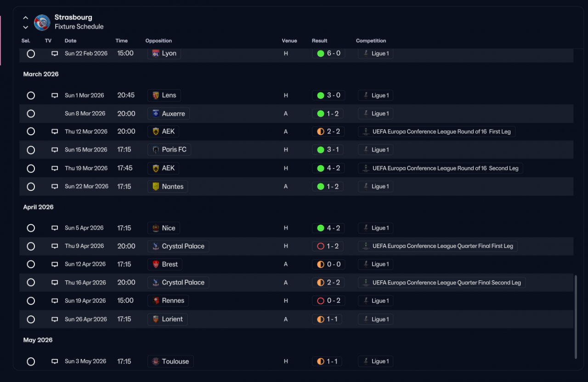Click the AEK crest on Thu 12 Mar fixture

tap(156, 131)
